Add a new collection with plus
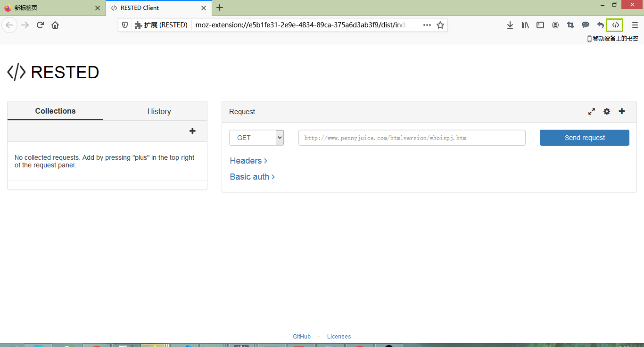 click(192, 131)
